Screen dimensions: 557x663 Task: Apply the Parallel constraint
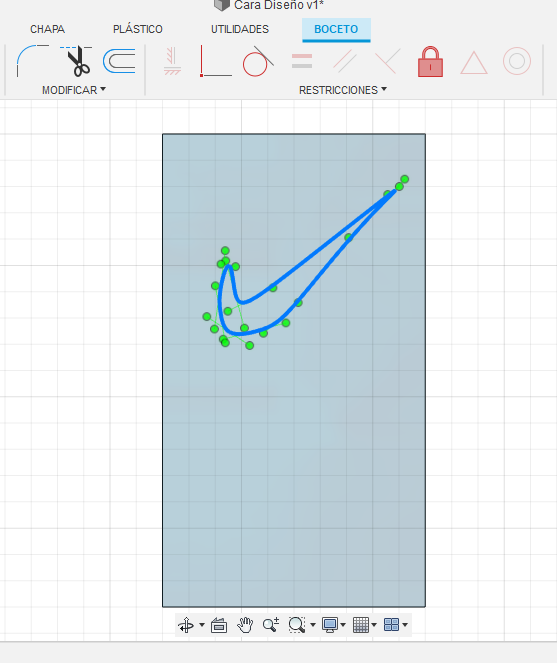point(345,61)
